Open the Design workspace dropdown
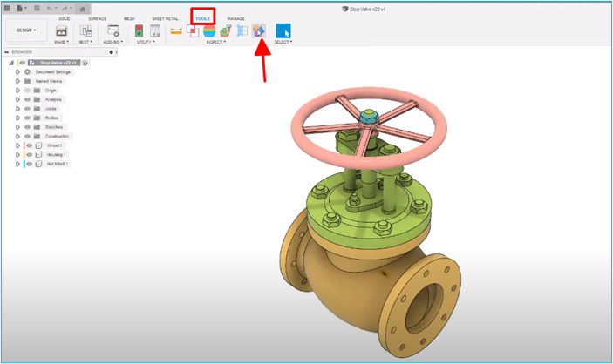 (26, 30)
